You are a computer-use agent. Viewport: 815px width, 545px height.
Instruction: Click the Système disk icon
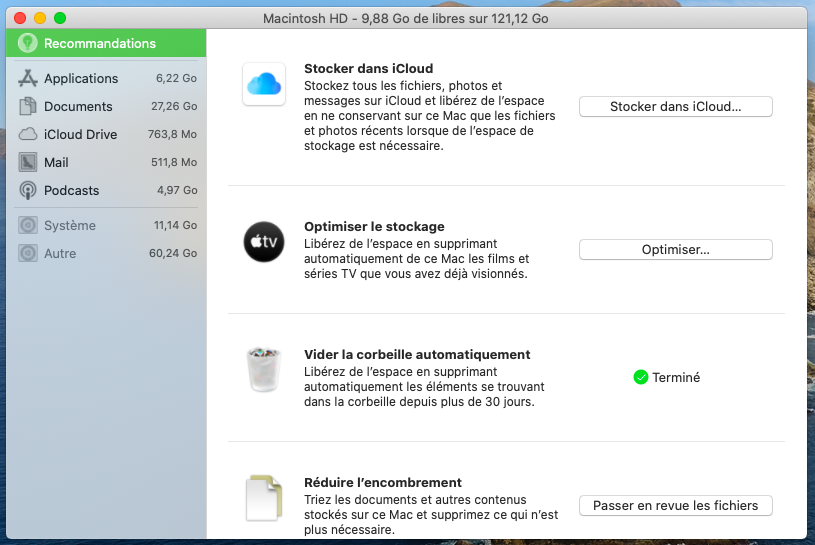point(28,225)
